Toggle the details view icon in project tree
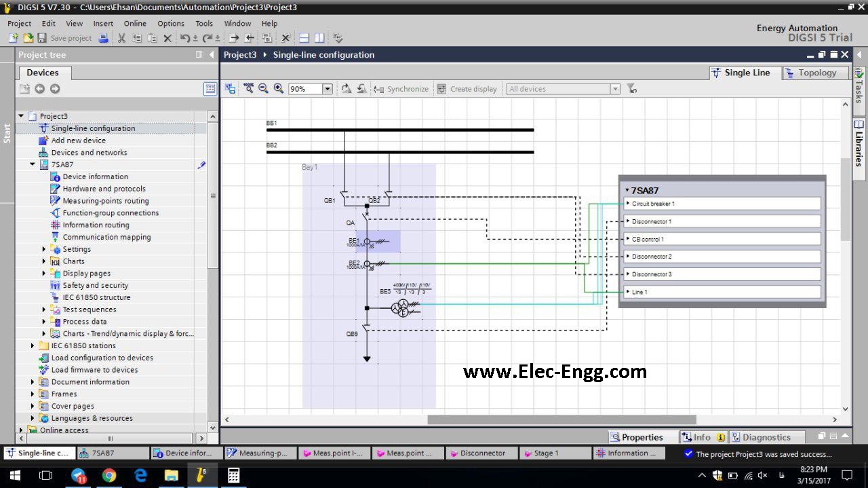868x488 pixels. [x=210, y=89]
